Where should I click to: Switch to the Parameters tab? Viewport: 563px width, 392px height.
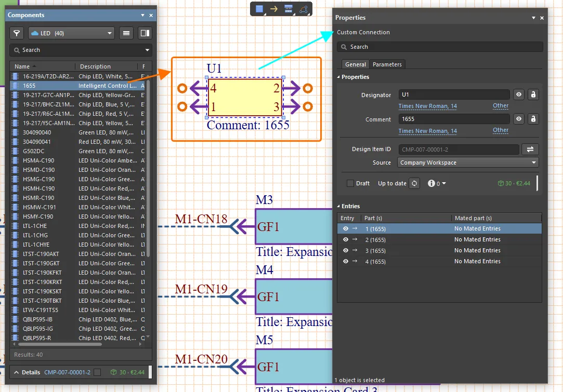[x=387, y=64]
